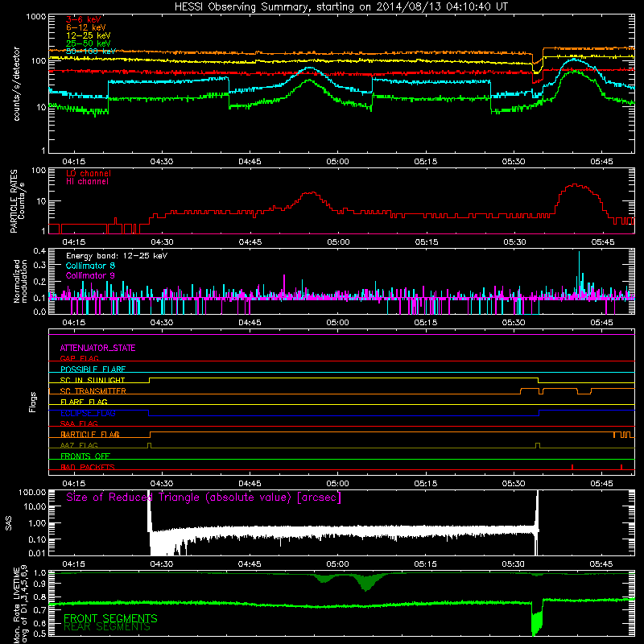Viewport: 644px width, 644px height.
Task: Click the counts/s/detector axis label
Action: click(x=16, y=84)
